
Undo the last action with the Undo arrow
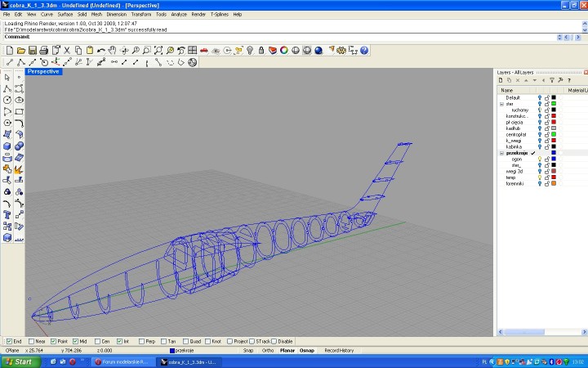(x=101, y=51)
